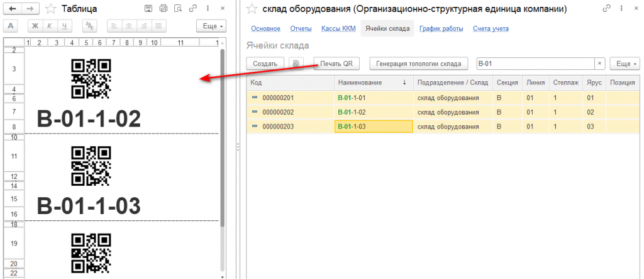Viewport: 644px width, 279px height.
Task: Select row with code 000000201
Action: 443,98
